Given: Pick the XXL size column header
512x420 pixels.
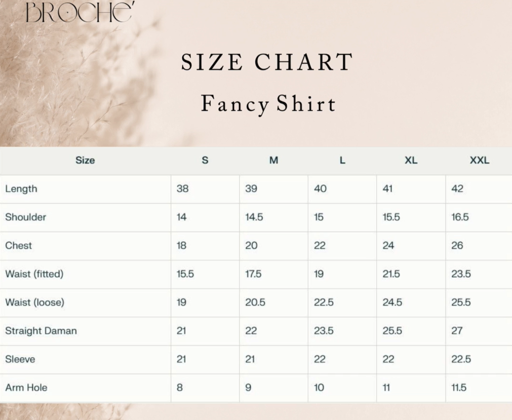Looking at the screenshot, I should coord(479,160).
